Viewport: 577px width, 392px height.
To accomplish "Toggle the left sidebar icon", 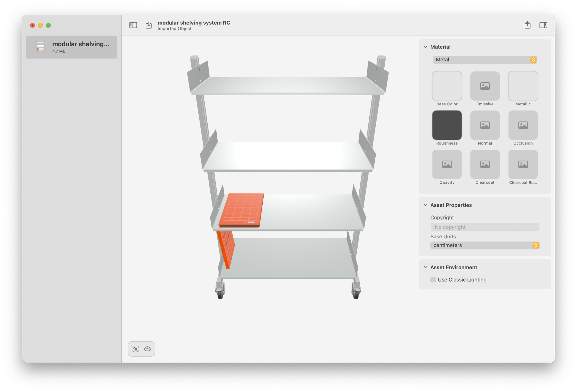I will pyautogui.click(x=133, y=25).
